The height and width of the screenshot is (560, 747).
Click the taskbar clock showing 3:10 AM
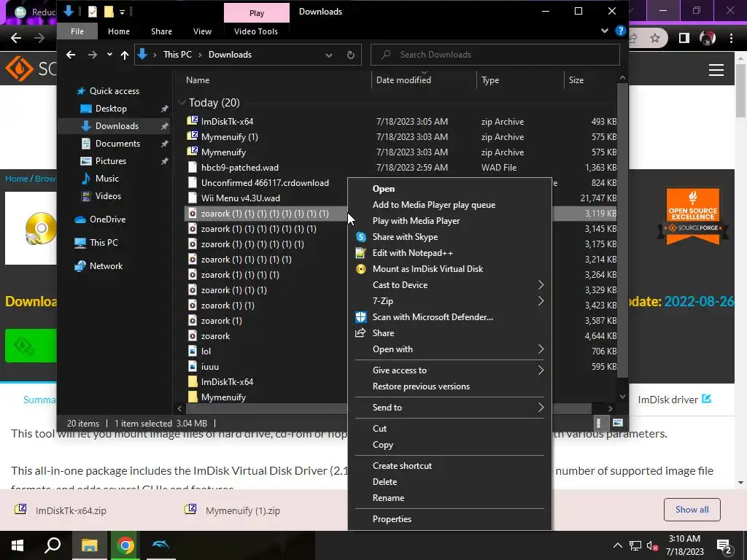click(x=684, y=545)
